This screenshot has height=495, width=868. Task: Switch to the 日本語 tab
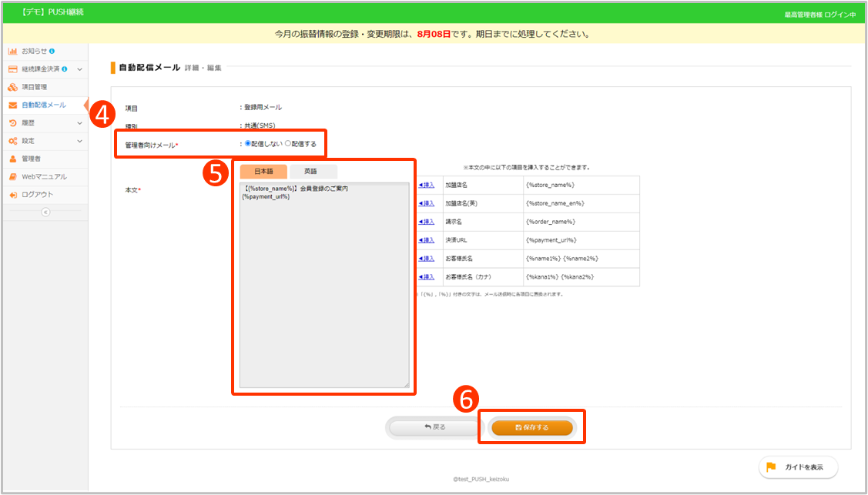pos(263,172)
